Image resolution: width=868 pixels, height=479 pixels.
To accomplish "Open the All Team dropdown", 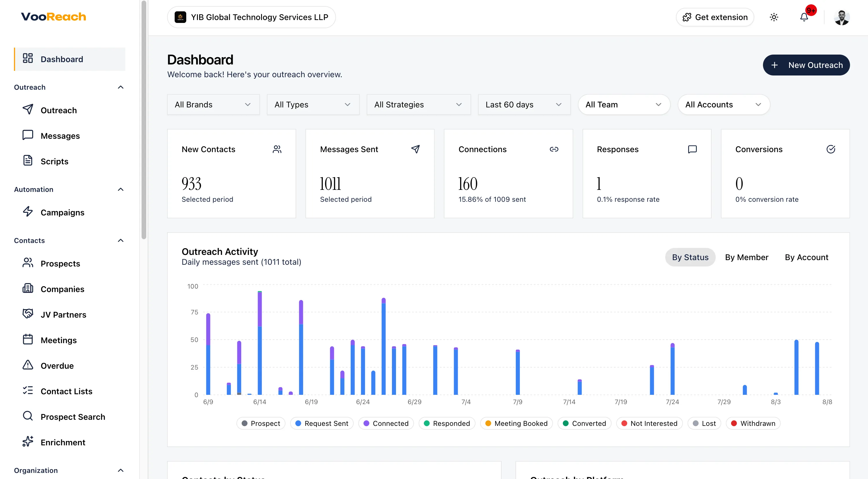I will point(624,105).
